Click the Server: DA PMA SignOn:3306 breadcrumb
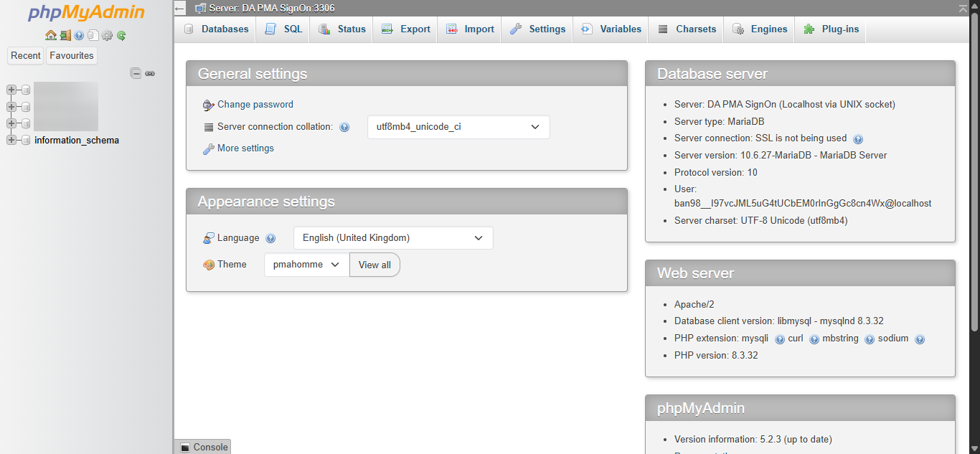This screenshot has width=980, height=454. [x=272, y=9]
